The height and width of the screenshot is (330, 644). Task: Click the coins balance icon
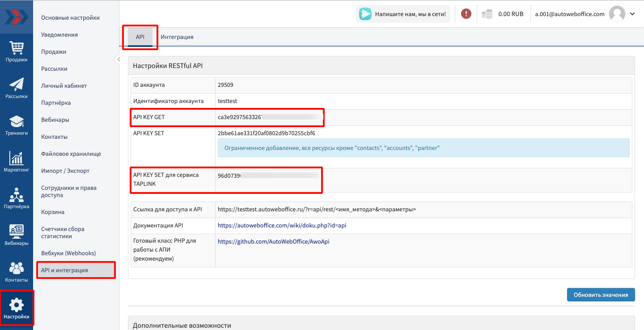[x=487, y=14]
